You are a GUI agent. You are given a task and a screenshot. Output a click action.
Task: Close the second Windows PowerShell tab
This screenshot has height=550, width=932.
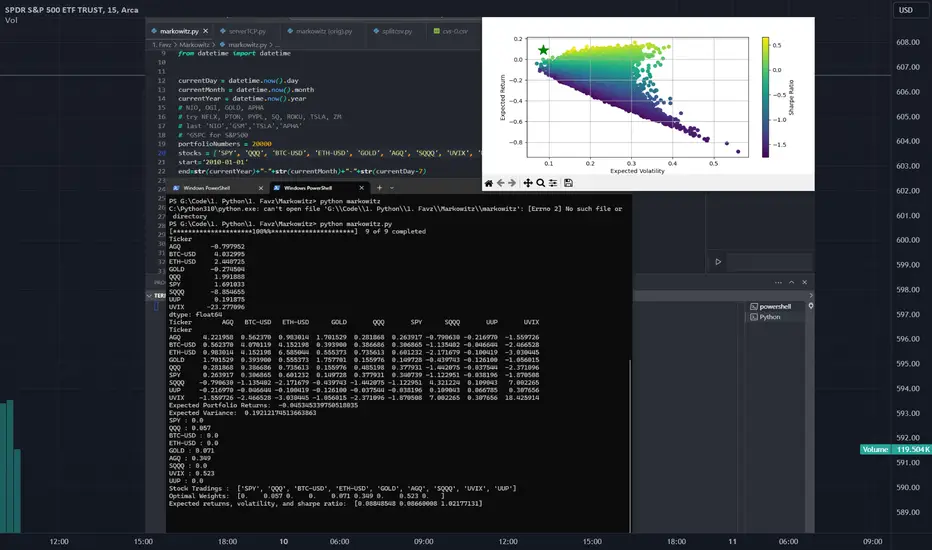[361, 188]
